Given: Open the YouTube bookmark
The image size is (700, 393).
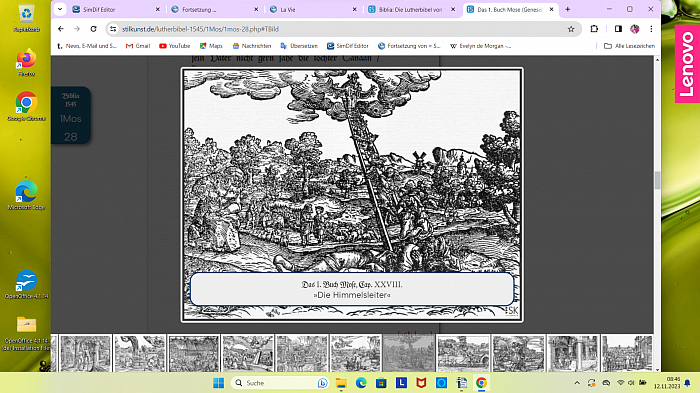Looking at the screenshot, I should 175,46.
